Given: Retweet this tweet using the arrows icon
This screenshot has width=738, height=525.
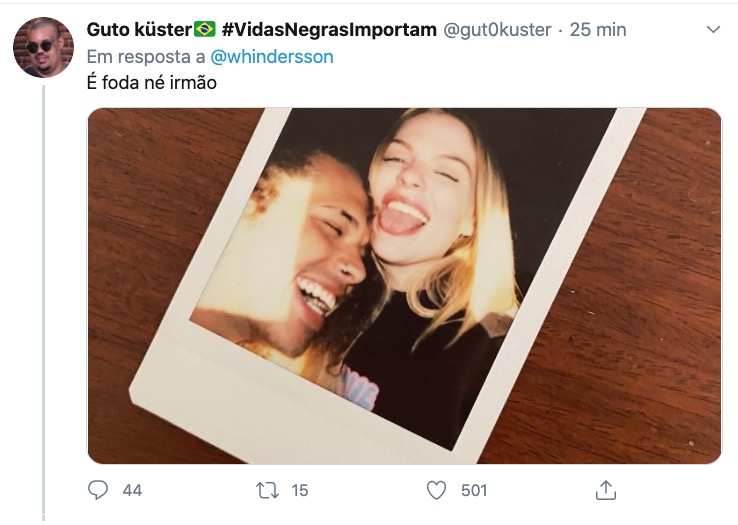Looking at the screenshot, I should pyautogui.click(x=267, y=490).
